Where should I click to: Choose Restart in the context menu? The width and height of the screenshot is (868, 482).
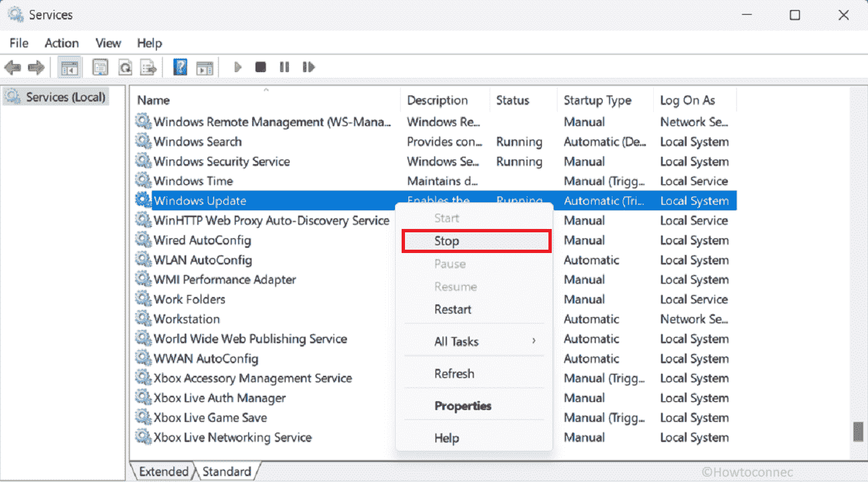tap(452, 309)
